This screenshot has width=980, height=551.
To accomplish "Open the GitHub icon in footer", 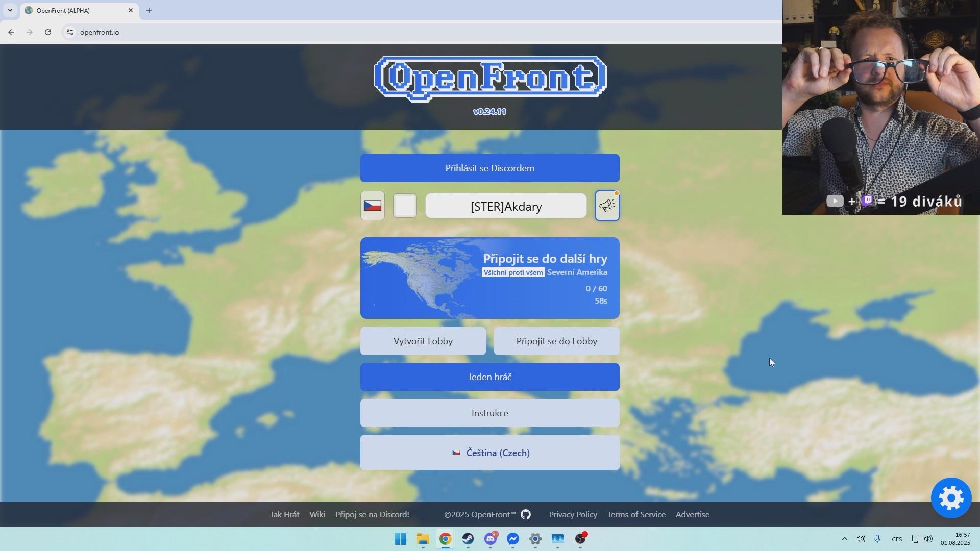I will click(526, 514).
